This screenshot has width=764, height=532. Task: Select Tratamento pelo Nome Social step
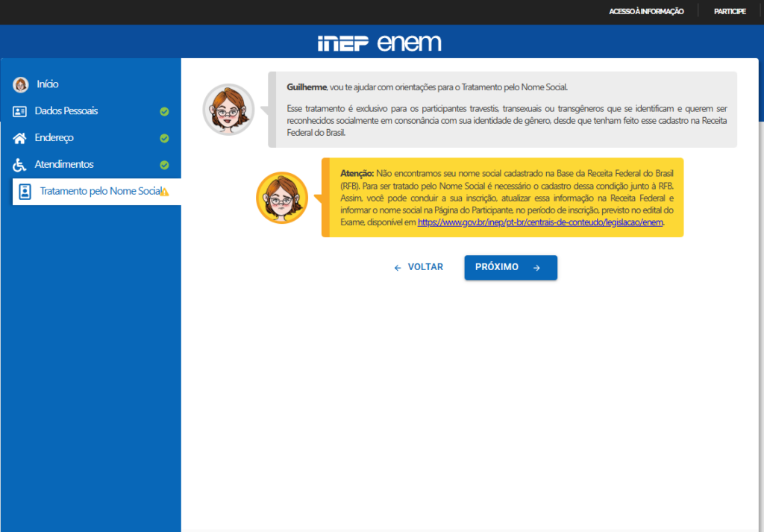[x=96, y=192]
